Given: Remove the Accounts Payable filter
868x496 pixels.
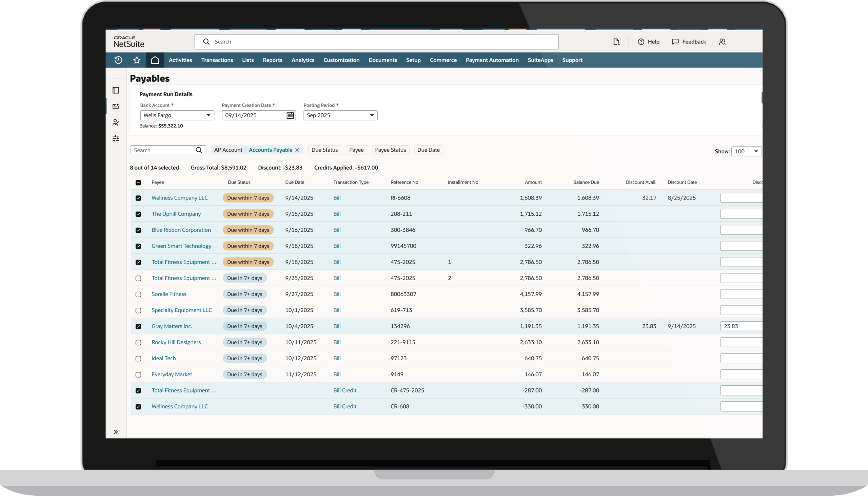Looking at the screenshot, I should 297,150.
